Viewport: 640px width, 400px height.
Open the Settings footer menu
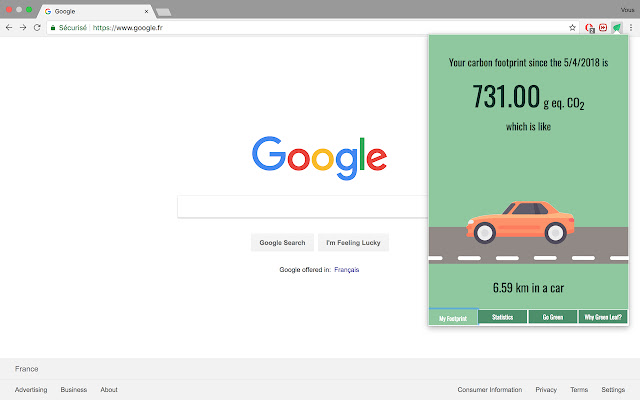pyautogui.click(x=613, y=389)
